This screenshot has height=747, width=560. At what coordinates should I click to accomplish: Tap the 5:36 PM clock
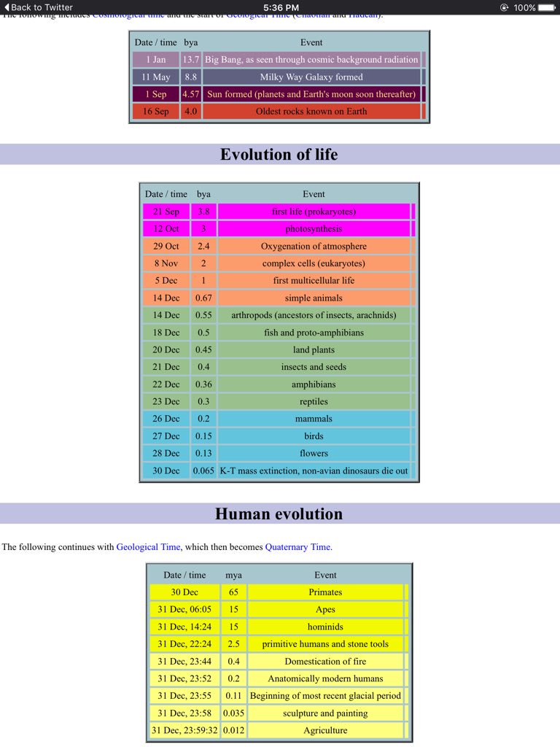pos(281,7)
